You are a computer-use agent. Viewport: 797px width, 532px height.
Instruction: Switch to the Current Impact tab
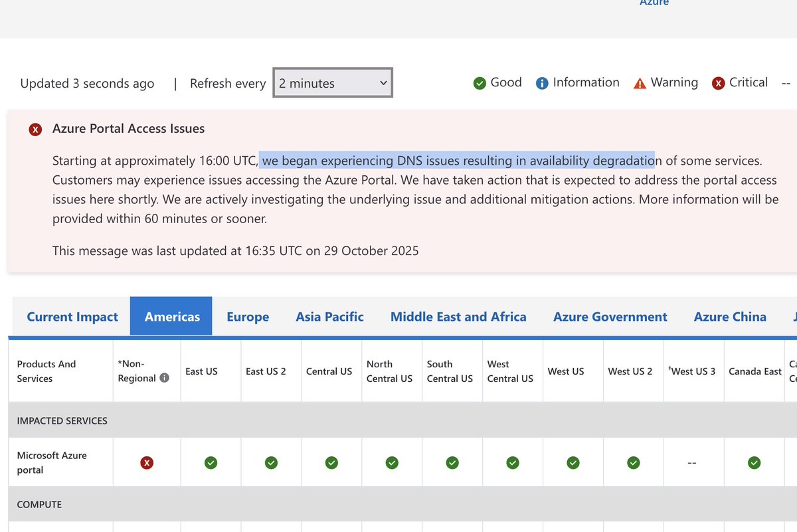point(72,317)
